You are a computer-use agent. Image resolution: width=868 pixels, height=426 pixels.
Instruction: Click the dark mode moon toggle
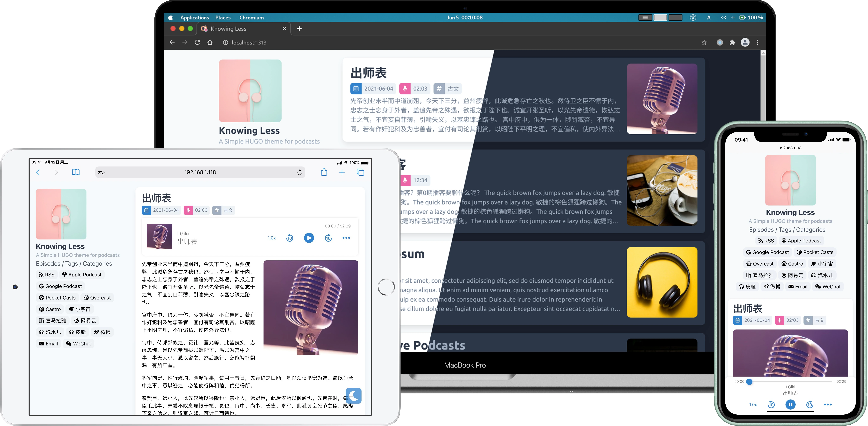click(353, 395)
